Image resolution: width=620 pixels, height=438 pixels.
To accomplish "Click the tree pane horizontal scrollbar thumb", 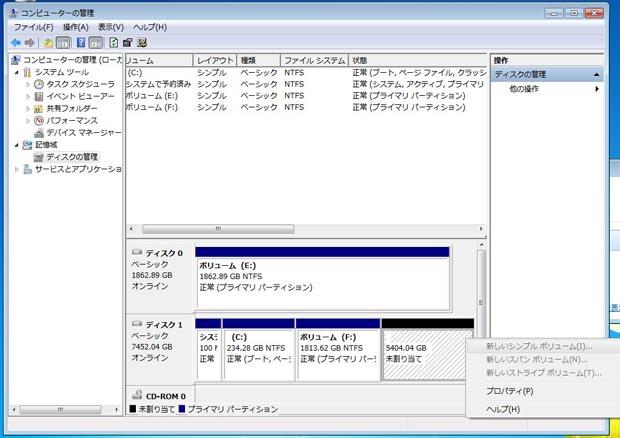I will click(x=60, y=410).
